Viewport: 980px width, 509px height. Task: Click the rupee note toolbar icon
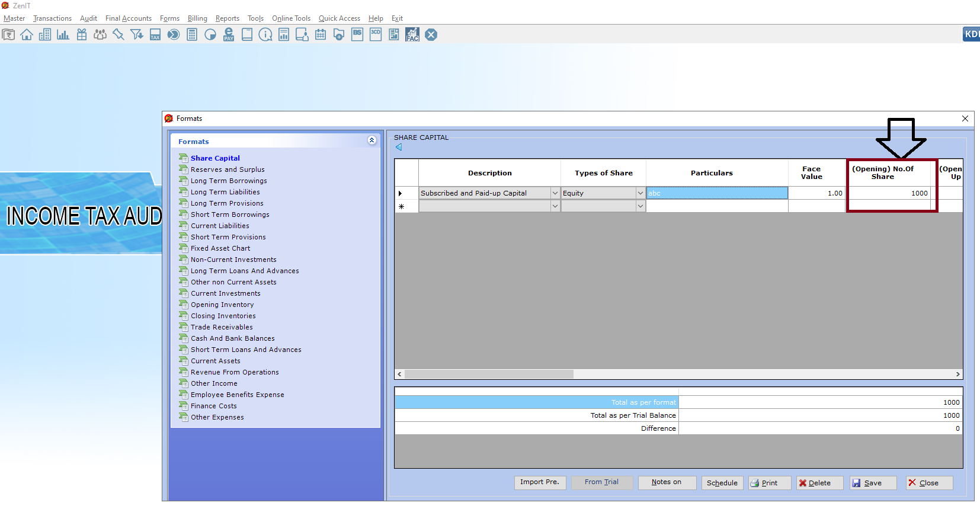pos(8,35)
